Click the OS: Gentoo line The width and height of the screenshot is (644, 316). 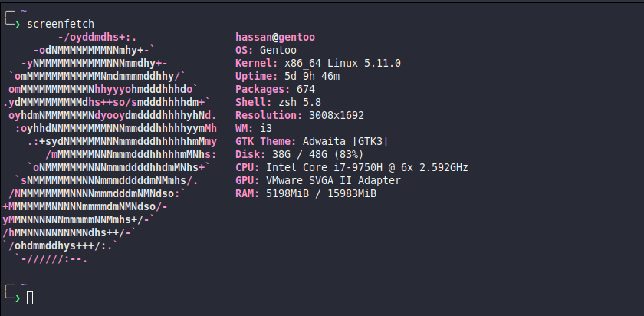click(x=266, y=50)
